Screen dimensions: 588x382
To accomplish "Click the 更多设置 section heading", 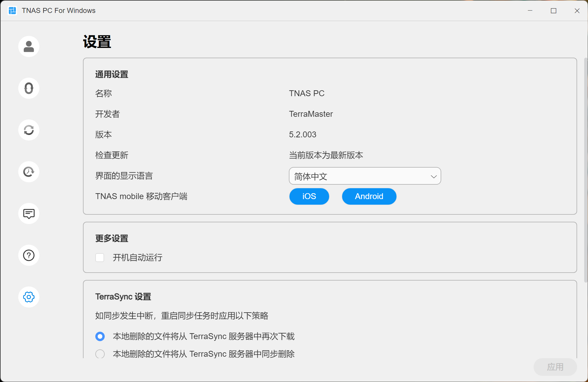I will click(x=112, y=238).
